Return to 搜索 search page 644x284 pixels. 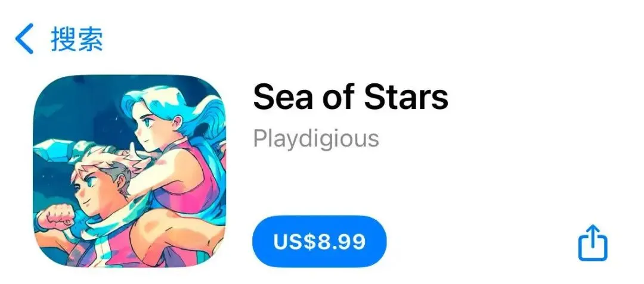pos(58,39)
